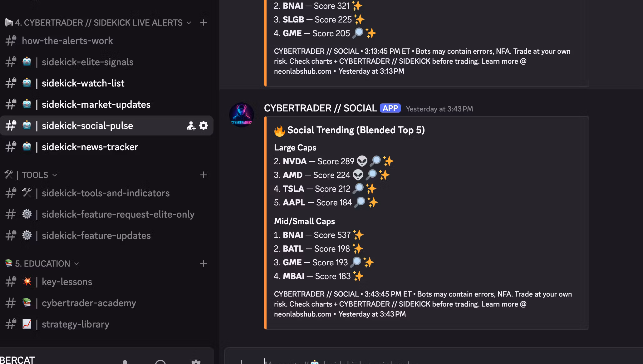Viewport: 643px width, 364px height.
Task: Open the sidekick-social-pulse channel settings gear
Action: (204, 125)
